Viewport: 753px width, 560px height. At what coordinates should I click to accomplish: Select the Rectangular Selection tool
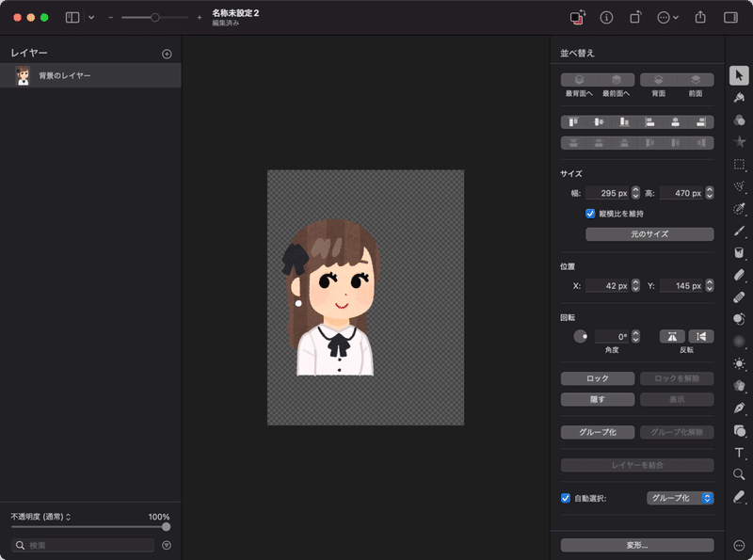coord(739,165)
